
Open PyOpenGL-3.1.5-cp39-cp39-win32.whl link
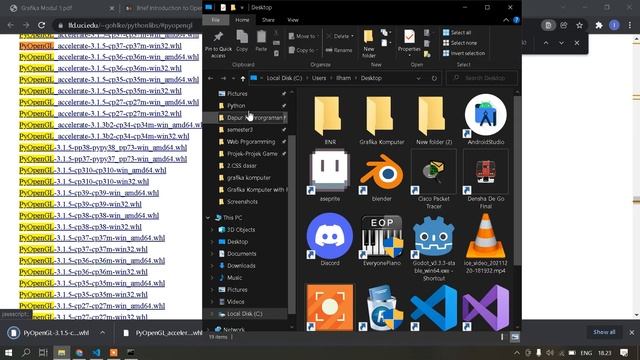click(x=80, y=204)
